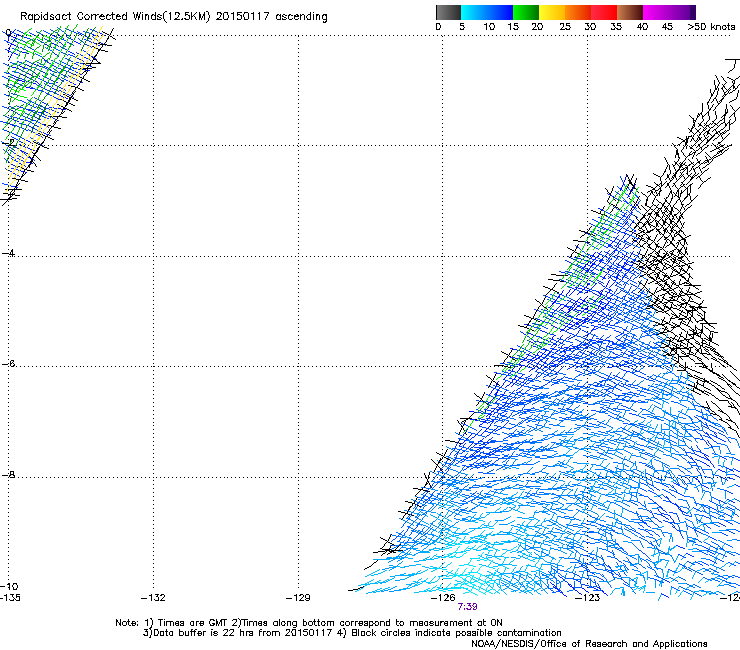Click the '-10' latitude axis label
The image size is (740, 650).
tap(10, 587)
